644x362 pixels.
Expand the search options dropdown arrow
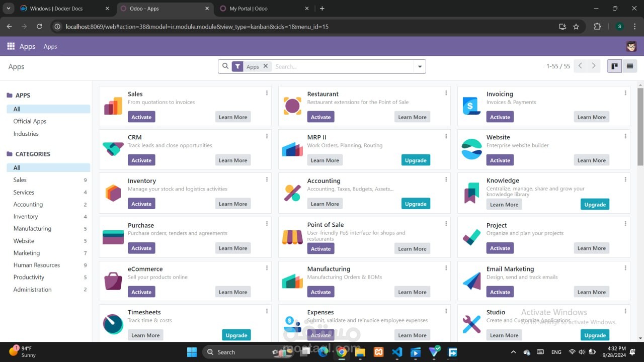420,66
